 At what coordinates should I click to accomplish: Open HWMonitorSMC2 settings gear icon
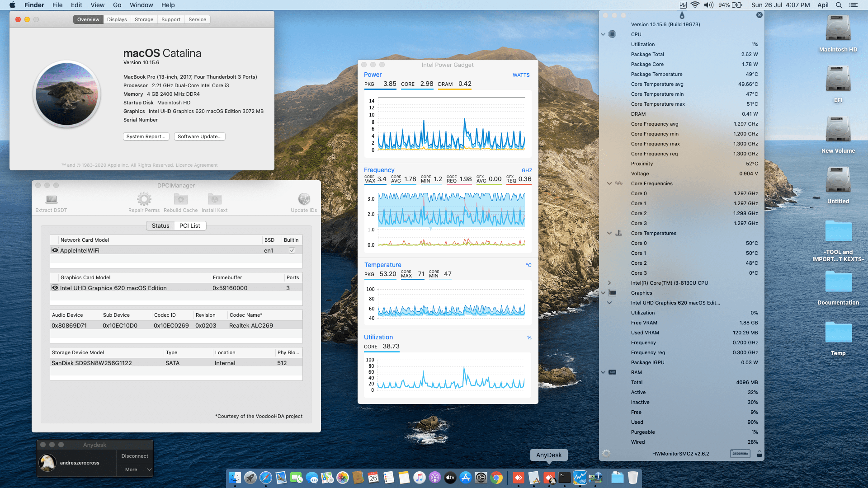click(x=606, y=453)
